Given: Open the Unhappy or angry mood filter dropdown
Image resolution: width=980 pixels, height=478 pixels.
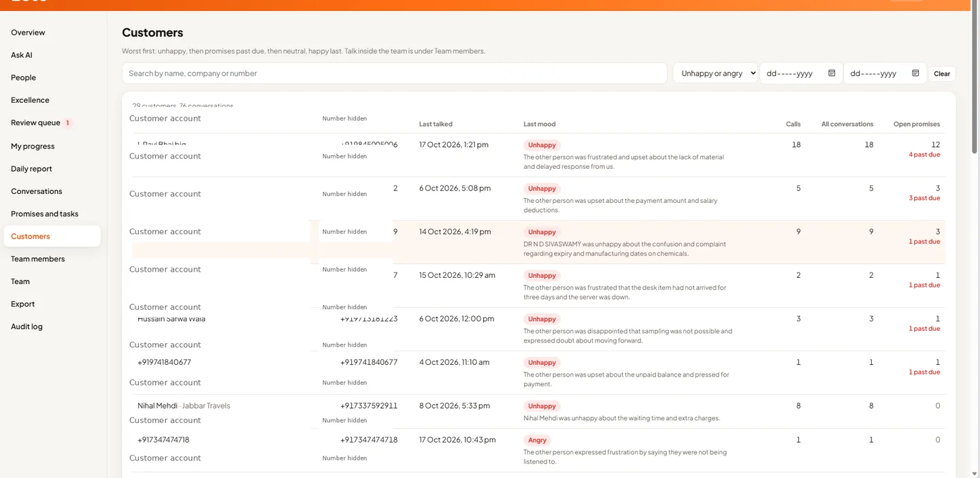Looking at the screenshot, I should click(x=715, y=74).
